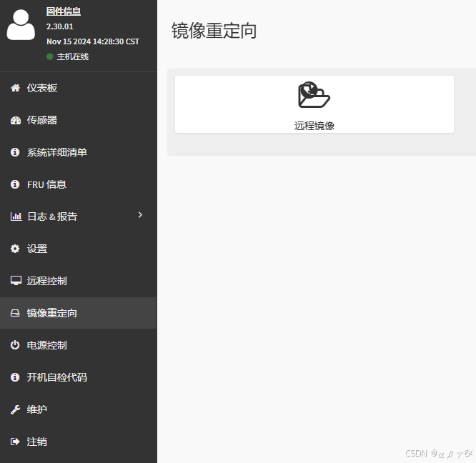Open 系统详细清单 in the sidebar
This screenshot has height=463, width=476.
[x=56, y=152]
